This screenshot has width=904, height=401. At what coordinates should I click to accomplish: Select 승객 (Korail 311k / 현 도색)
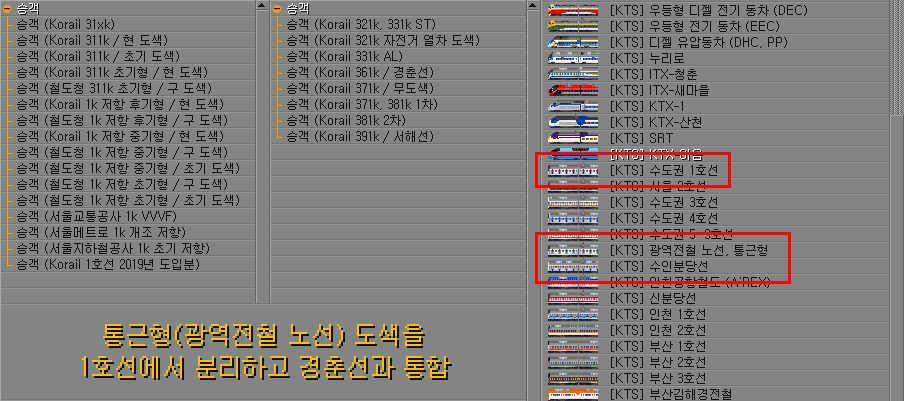click(x=92, y=40)
